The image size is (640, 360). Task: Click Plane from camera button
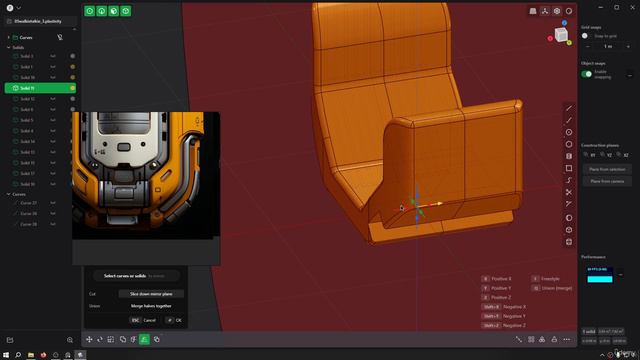click(x=607, y=181)
